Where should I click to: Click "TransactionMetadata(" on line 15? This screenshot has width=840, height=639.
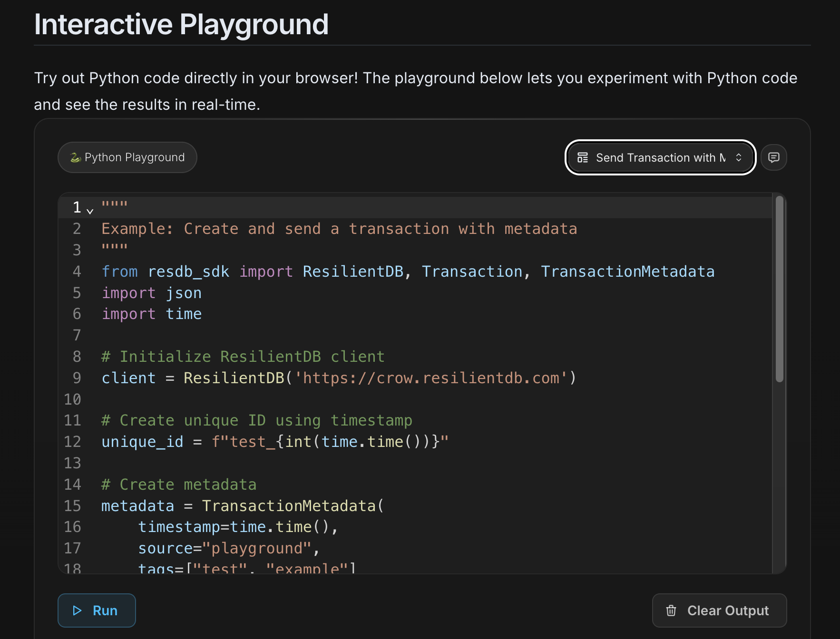point(293,506)
